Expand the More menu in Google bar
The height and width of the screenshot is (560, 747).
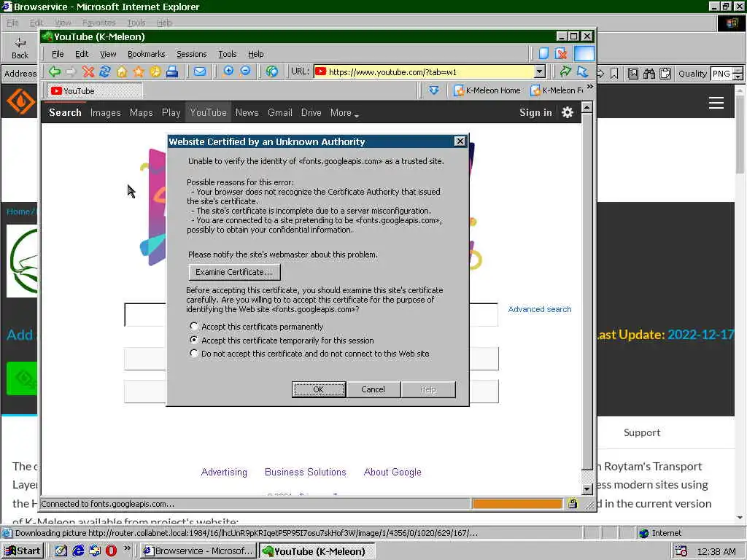pos(344,113)
